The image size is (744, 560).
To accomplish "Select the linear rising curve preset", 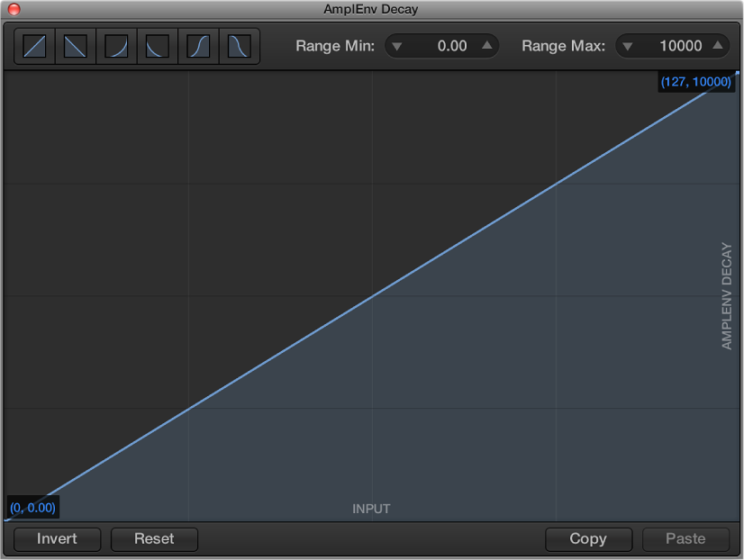I will click(x=33, y=45).
